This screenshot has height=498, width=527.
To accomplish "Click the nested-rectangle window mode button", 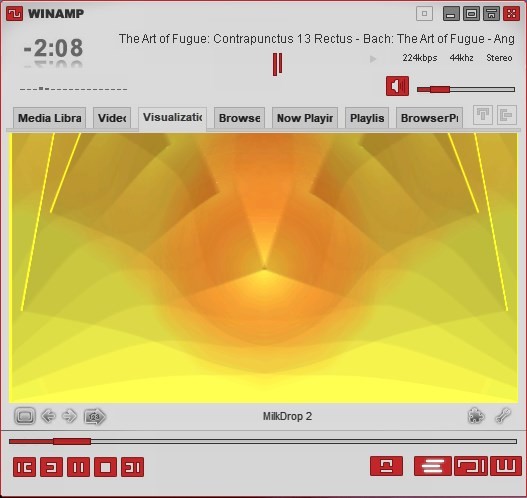I will [471, 14].
